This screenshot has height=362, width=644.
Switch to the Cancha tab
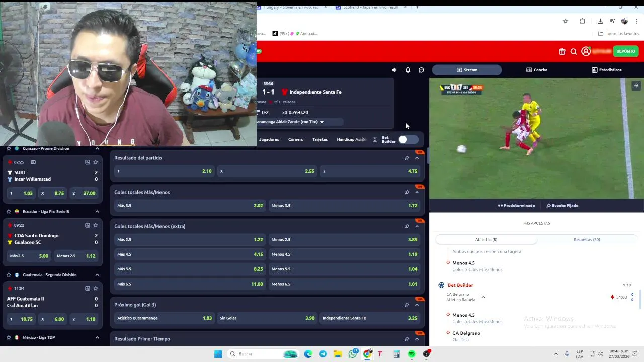[x=537, y=70]
